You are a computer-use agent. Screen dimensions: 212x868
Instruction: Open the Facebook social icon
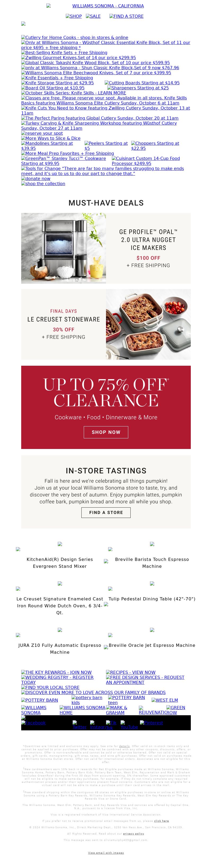[34, 723]
